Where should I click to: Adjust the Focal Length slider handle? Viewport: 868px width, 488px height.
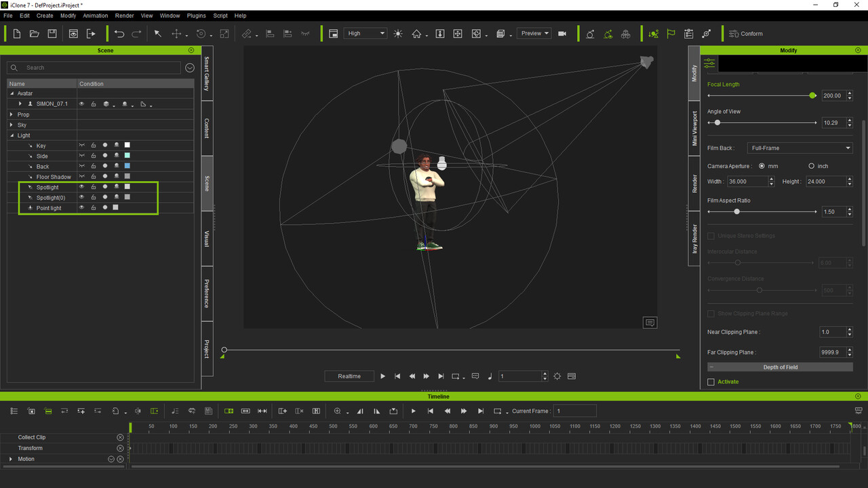(x=812, y=96)
